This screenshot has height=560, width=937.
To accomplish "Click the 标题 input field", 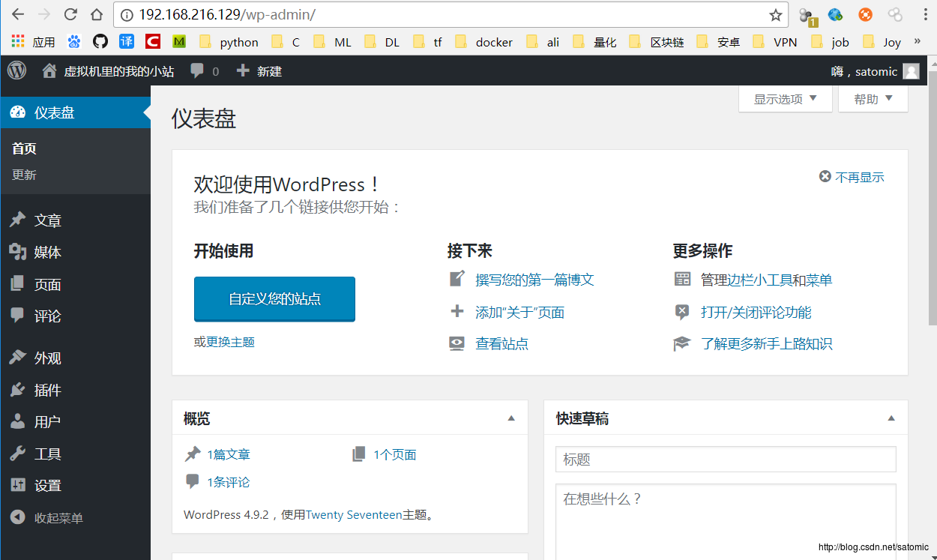I will tap(725, 460).
